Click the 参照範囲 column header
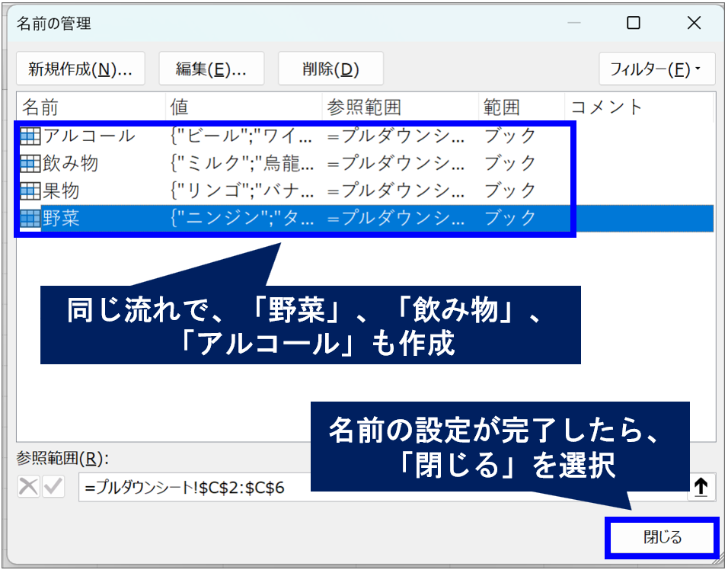 400,107
